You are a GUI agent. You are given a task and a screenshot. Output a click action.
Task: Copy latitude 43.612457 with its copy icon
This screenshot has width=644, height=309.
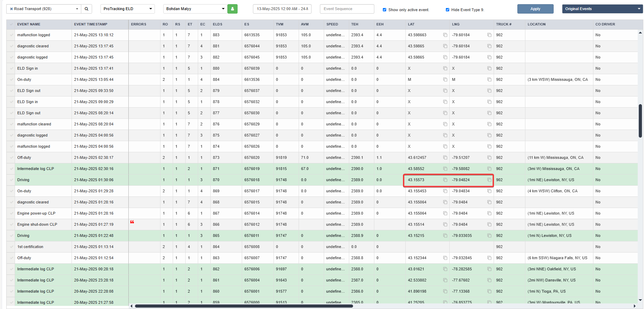pos(445,157)
